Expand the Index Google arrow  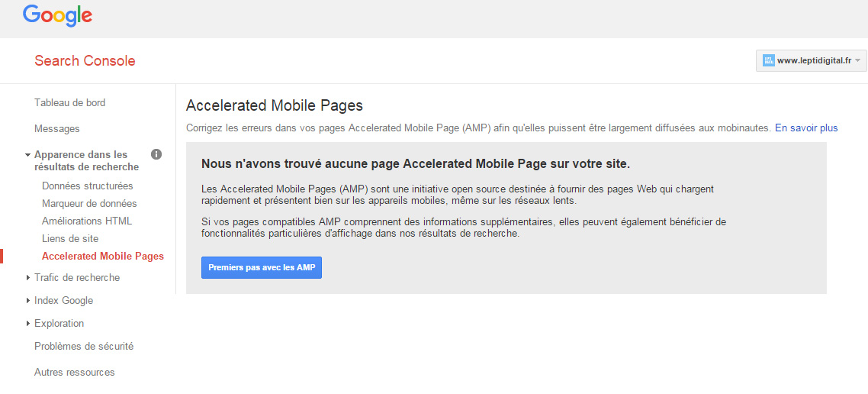click(28, 300)
